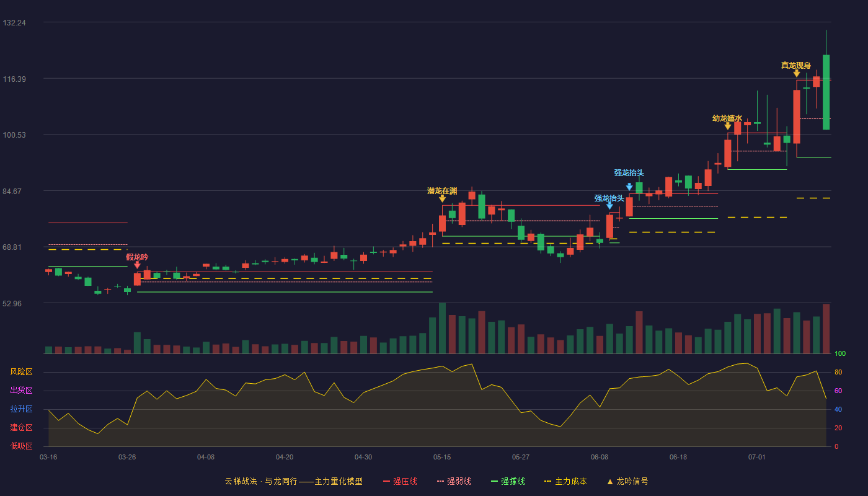Toggle the 强弱线 legend entry

click(454, 481)
